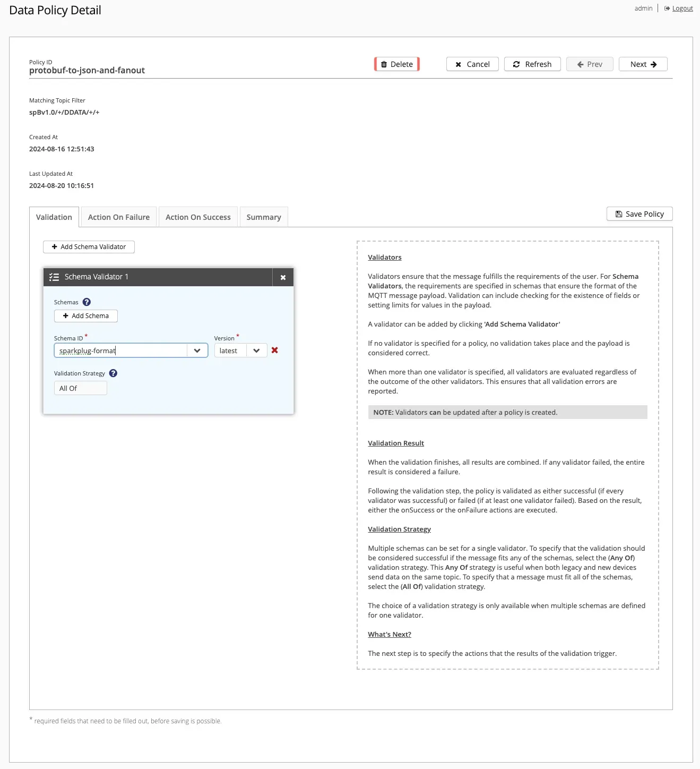Image resolution: width=700 pixels, height=769 pixels.
Task: Click the help icon beside Validation Strategy
Action: click(x=113, y=373)
